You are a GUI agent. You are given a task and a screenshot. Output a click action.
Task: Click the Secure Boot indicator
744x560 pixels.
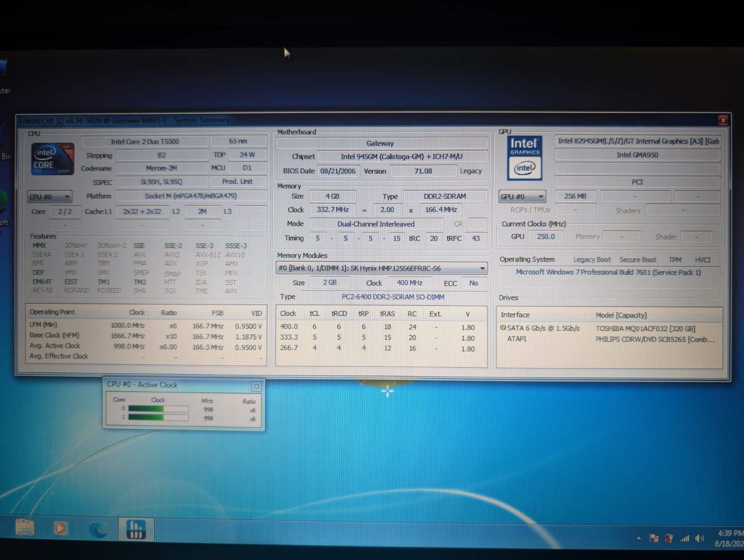coord(638,260)
